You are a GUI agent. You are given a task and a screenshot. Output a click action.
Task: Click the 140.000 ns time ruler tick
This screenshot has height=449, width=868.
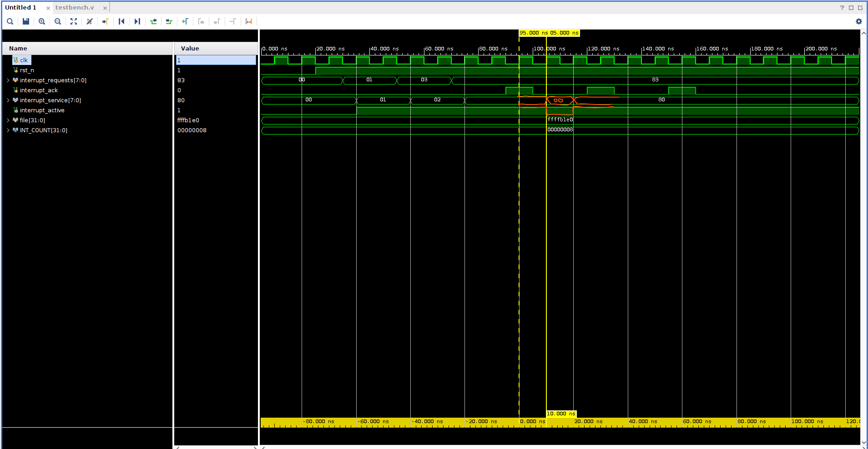(658, 49)
